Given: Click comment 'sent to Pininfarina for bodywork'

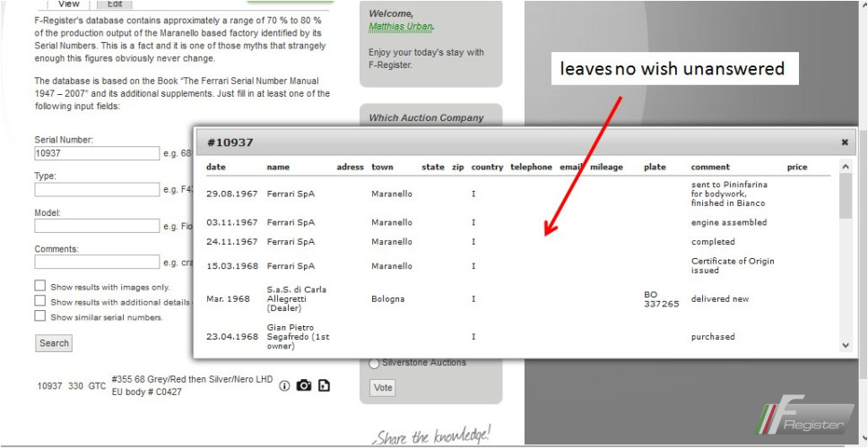Looking at the screenshot, I should point(730,194).
